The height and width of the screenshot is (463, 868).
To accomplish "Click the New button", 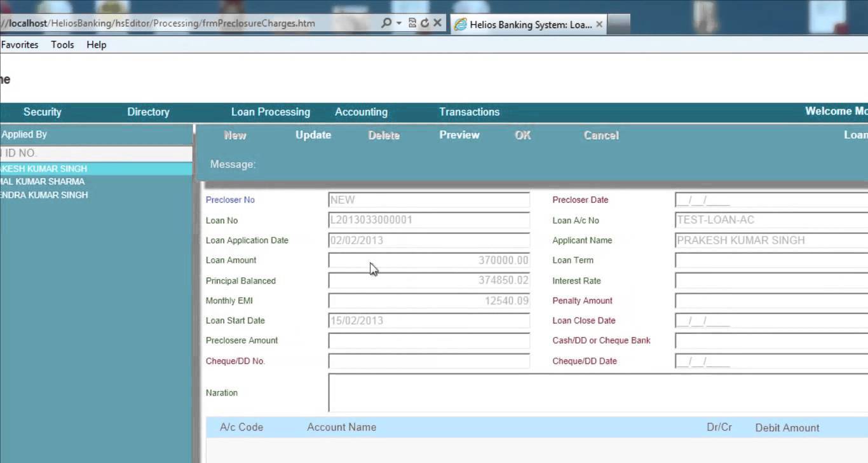I will [234, 135].
